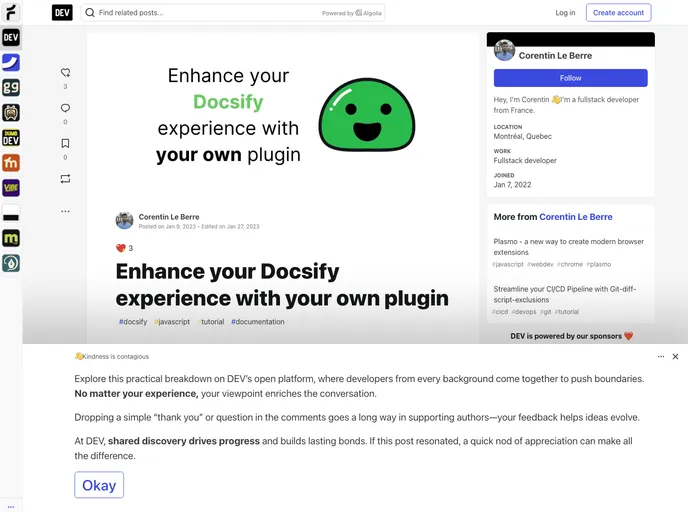Viewport: 688px width, 512px height.
Task: Boost the post with repost icon
Action: (x=65, y=179)
